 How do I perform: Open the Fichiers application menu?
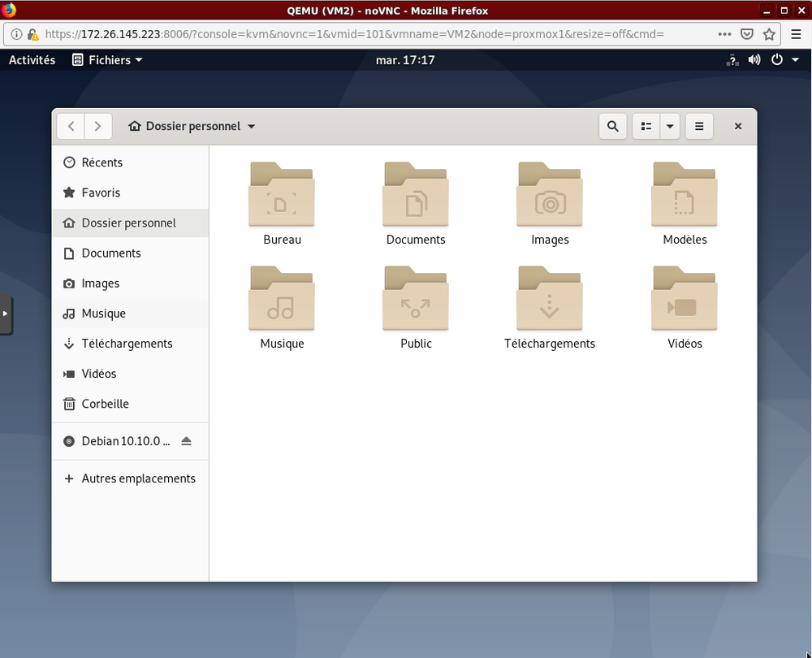point(107,60)
